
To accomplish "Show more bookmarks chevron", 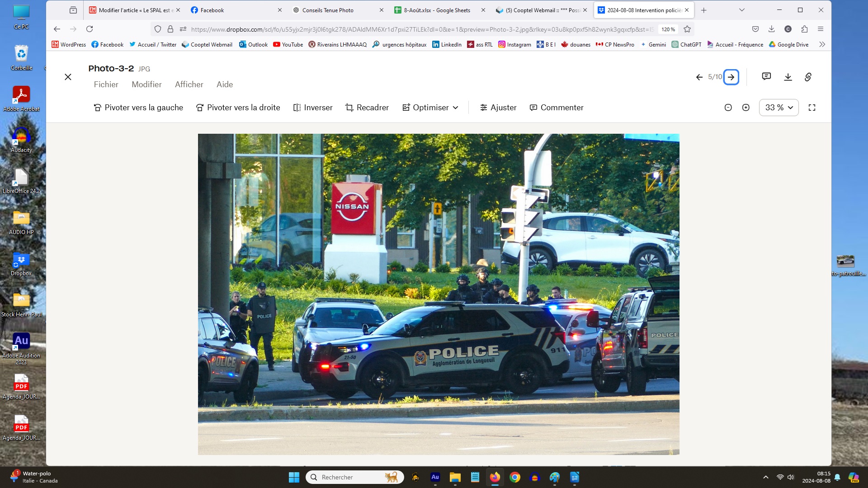I will [x=822, y=44].
